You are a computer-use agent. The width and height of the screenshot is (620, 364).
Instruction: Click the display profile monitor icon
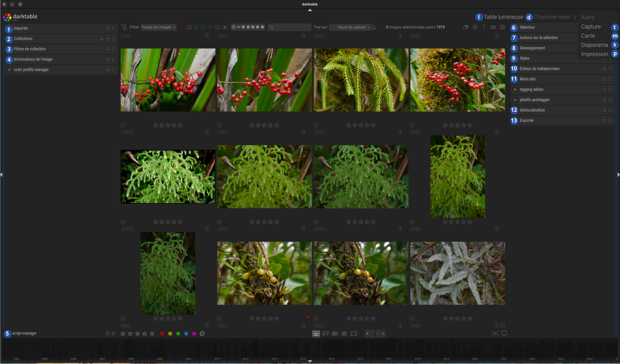(504, 334)
